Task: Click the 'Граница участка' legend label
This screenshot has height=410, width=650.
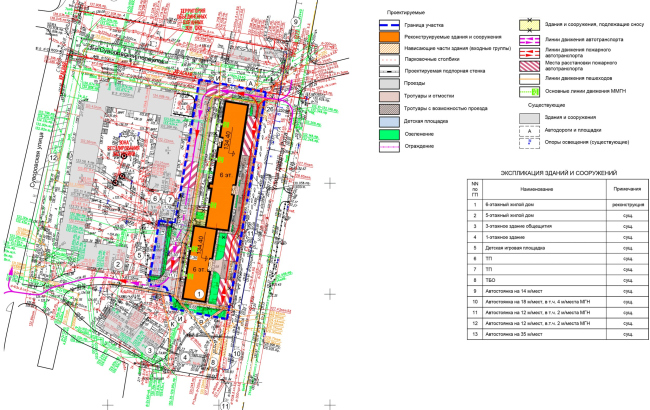Action: tap(424, 25)
